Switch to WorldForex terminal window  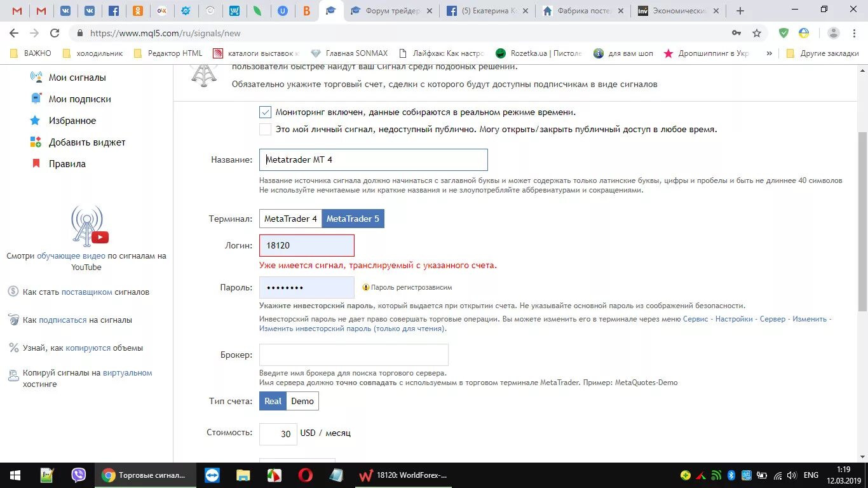coord(403,475)
